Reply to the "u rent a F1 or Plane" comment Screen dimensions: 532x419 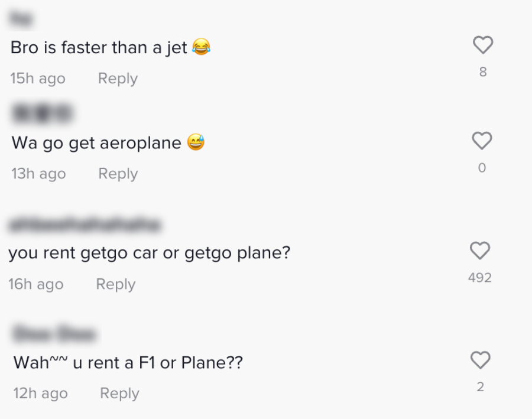point(119,394)
